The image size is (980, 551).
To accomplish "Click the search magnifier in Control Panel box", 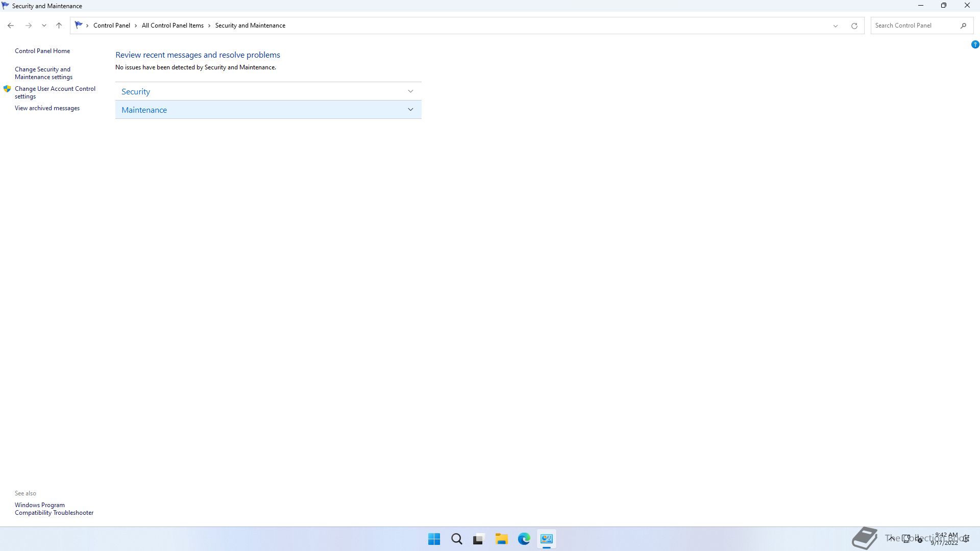I will [x=963, y=26].
